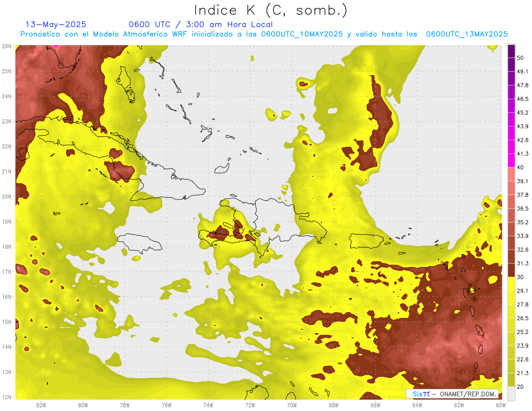Click the "19N" latitude label
The height and width of the screenshot is (411, 532).
[7, 221]
